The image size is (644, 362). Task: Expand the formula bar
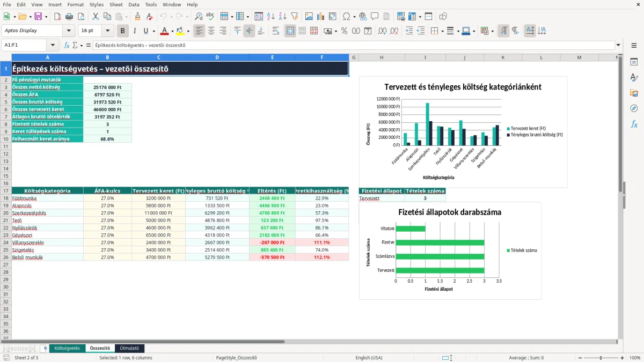click(x=619, y=45)
